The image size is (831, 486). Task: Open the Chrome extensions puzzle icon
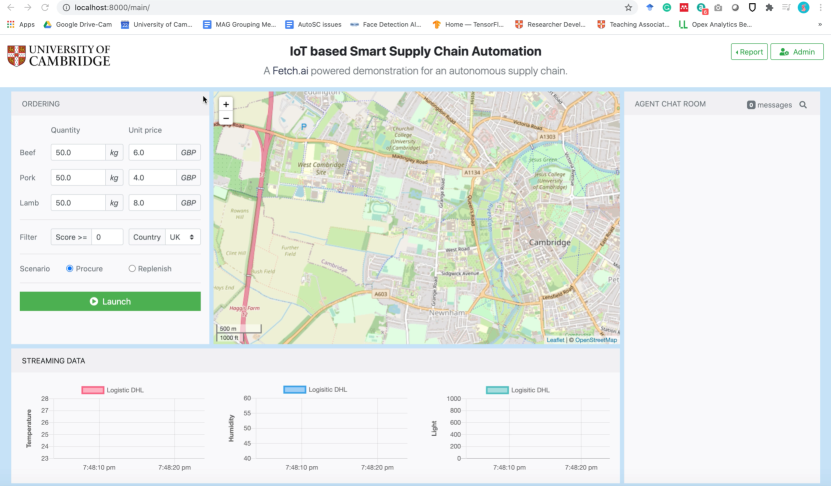(x=768, y=7)
